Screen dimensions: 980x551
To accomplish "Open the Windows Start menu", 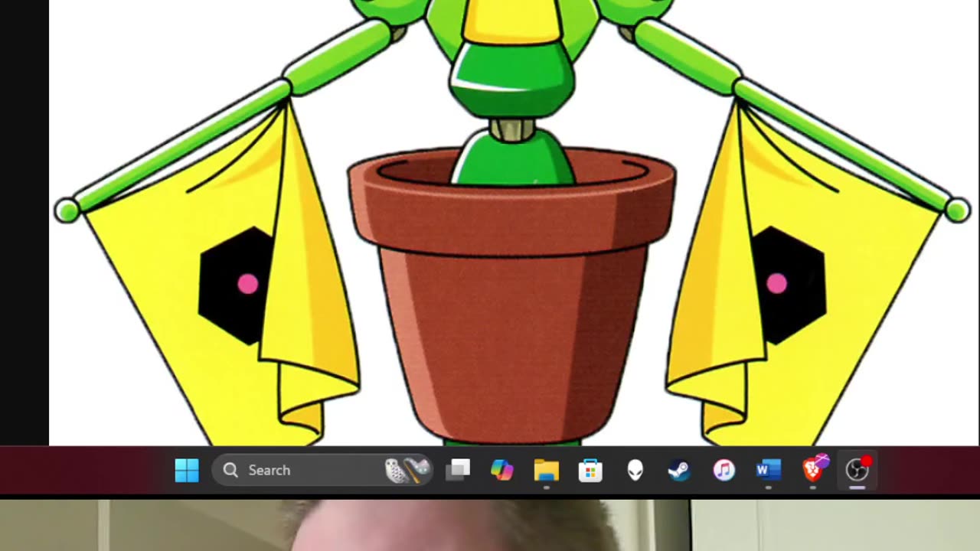I will tap(187, 471).
